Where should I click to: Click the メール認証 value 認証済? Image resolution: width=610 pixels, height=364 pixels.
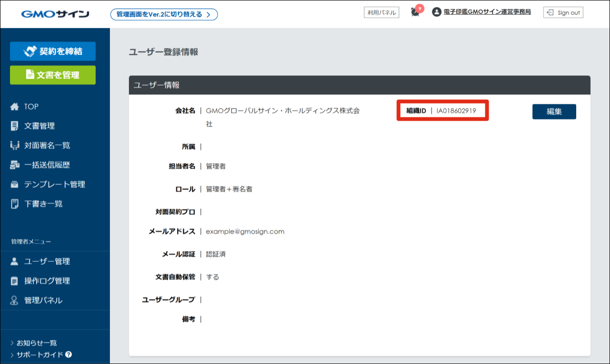[x=216, y=254]
